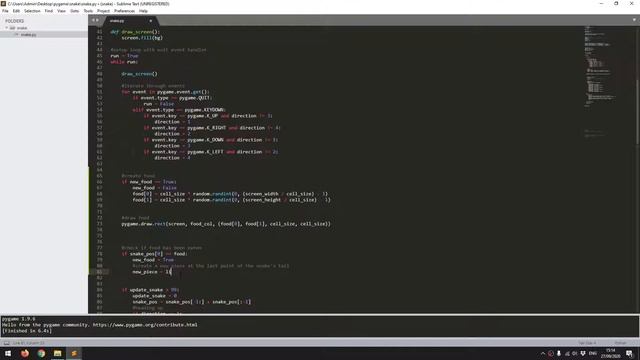
Task: Select the snake.py editor tab
Action: pos(127,20)
